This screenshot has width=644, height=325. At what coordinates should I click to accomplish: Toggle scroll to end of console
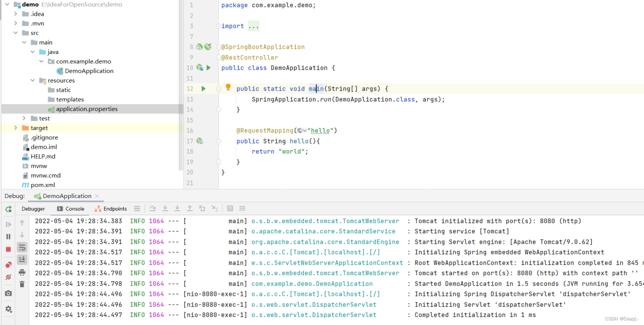tap(22, 259)
